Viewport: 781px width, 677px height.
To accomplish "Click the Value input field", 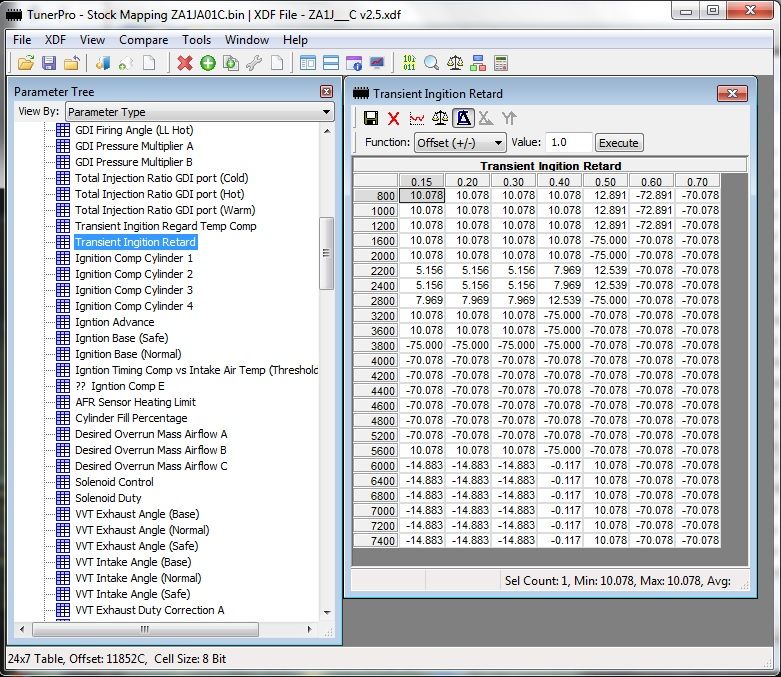I will 568,143.
